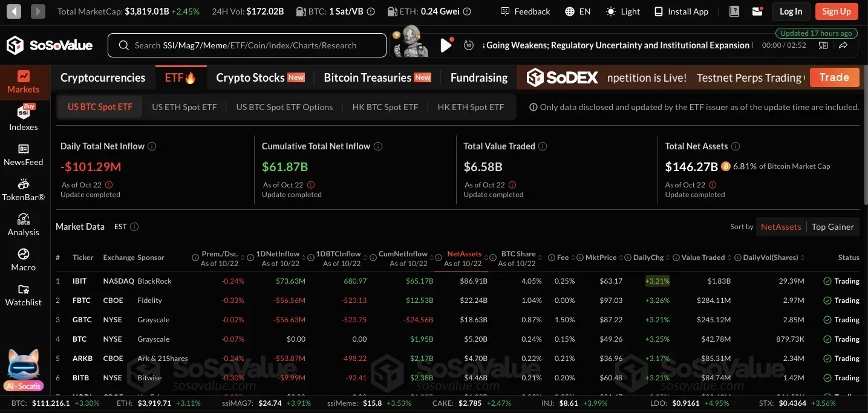Open the EN language dropdown
Image resolution: width=868 pixels, height=413 pixels.
coord(577,11)
